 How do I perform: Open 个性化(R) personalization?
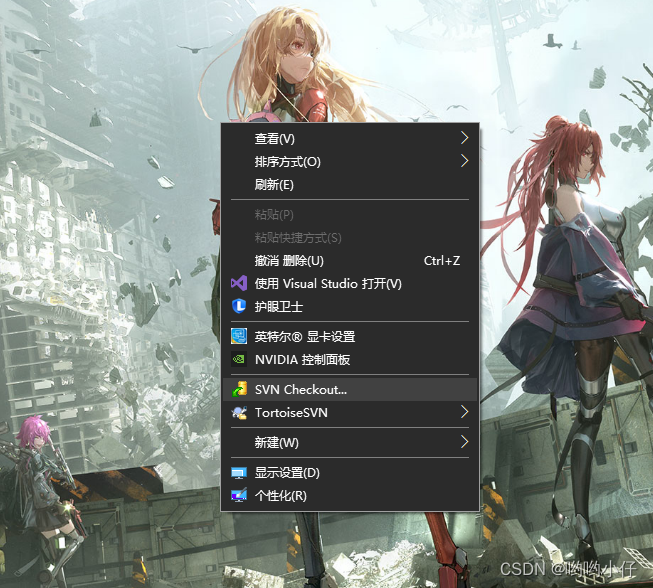(x=350, y=496)
